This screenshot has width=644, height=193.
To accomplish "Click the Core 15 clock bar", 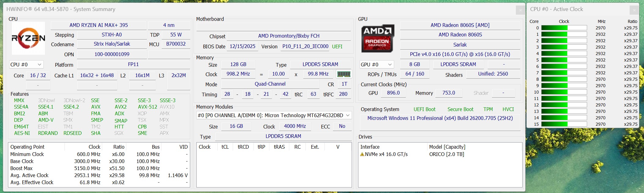I will (564, 124).
